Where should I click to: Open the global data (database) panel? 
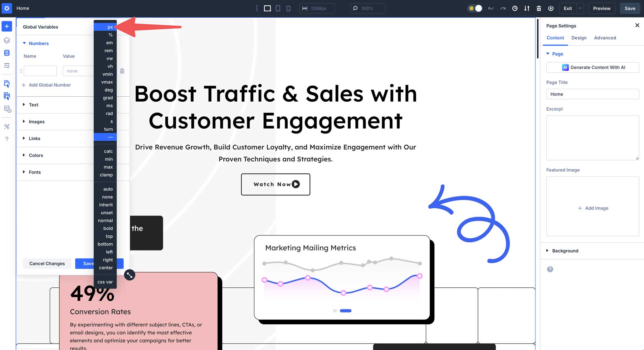pos(6,53)
